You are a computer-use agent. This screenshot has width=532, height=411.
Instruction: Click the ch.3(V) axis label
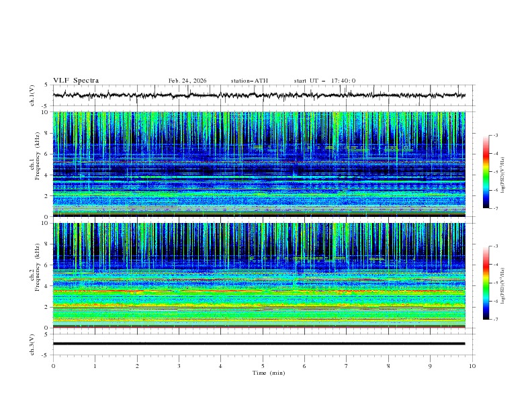pos(33,344)
